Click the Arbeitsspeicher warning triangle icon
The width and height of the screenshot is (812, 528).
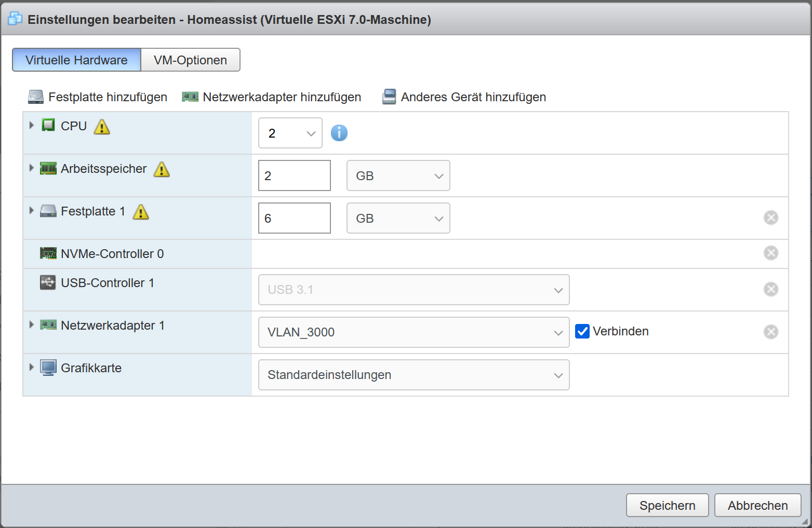(162, 169)
